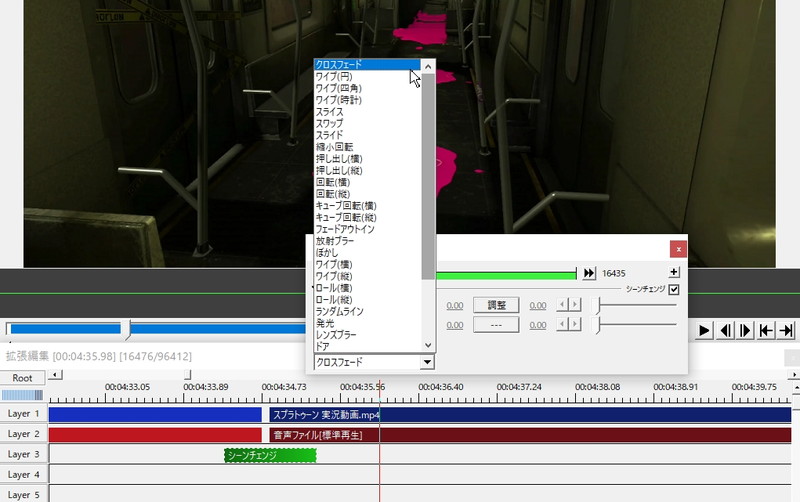This screenshot has height=502, width=800.
Task: Click ruler at 00:04:36.40
Action: tap(441, 387)
